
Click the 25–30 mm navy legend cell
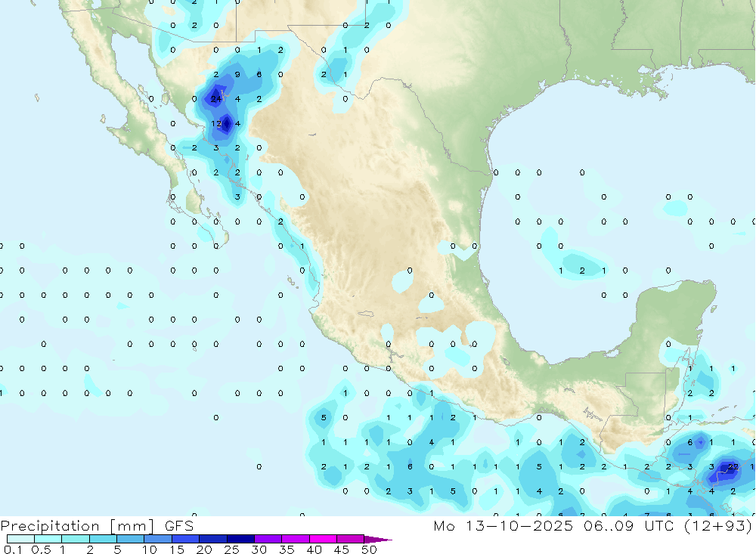click(240, 539)
